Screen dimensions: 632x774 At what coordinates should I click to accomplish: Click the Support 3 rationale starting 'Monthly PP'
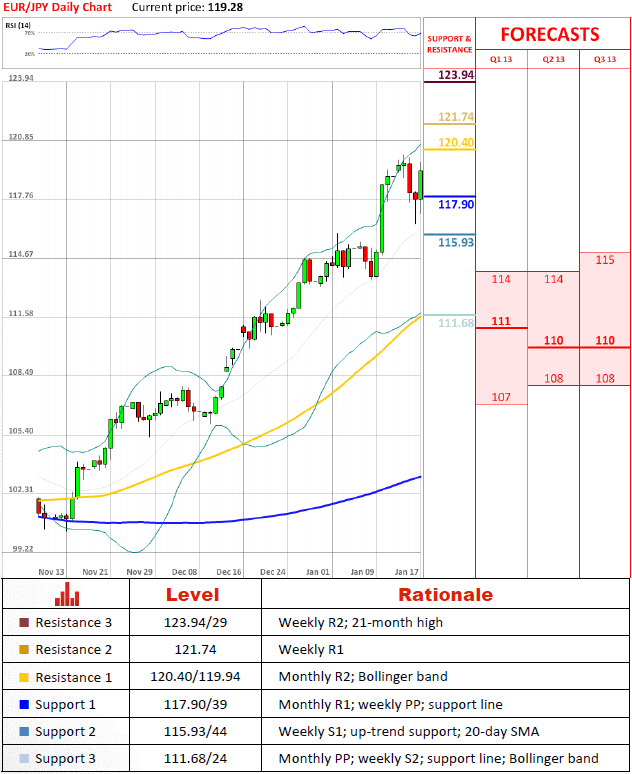coord(438,759)
